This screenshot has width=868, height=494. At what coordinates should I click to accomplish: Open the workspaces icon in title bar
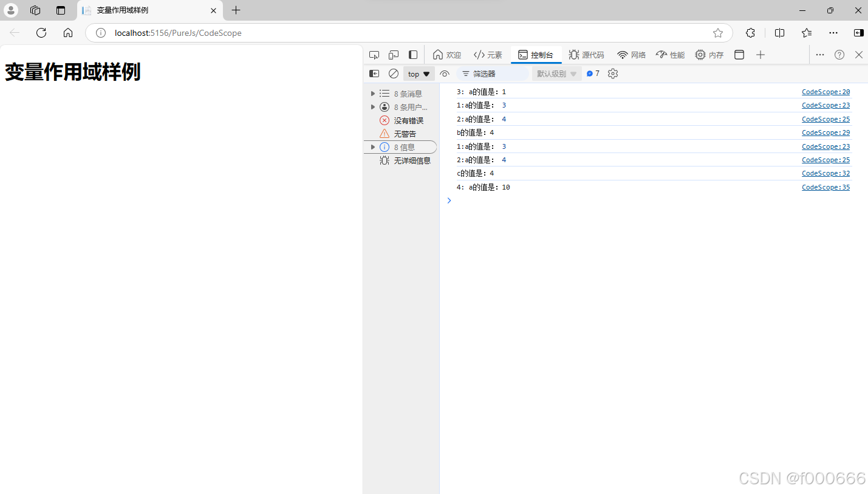(35, 10)
